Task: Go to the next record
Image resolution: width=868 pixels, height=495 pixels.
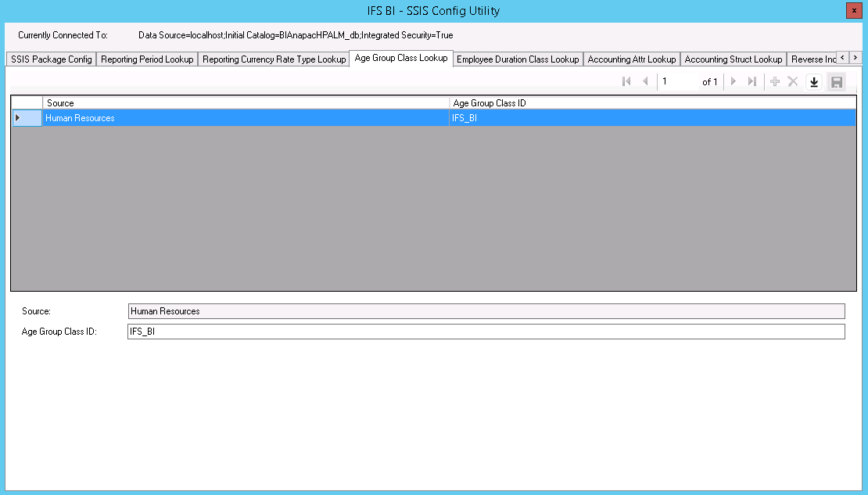Action: click(733, 82)
